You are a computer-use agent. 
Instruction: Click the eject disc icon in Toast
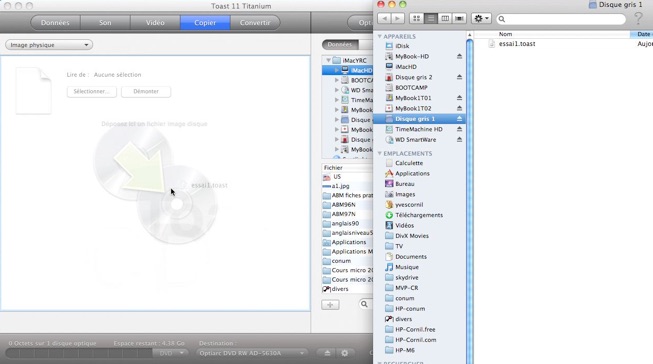[x=327, y=353]
